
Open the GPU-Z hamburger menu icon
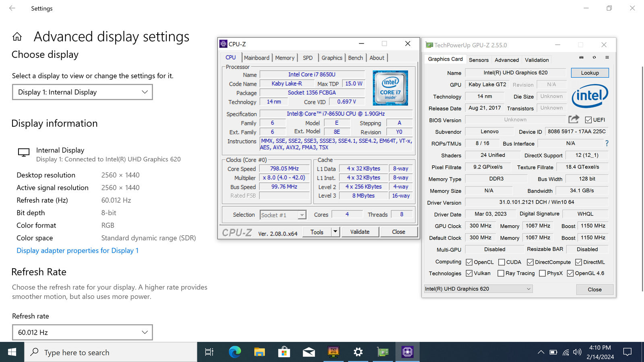607,58
